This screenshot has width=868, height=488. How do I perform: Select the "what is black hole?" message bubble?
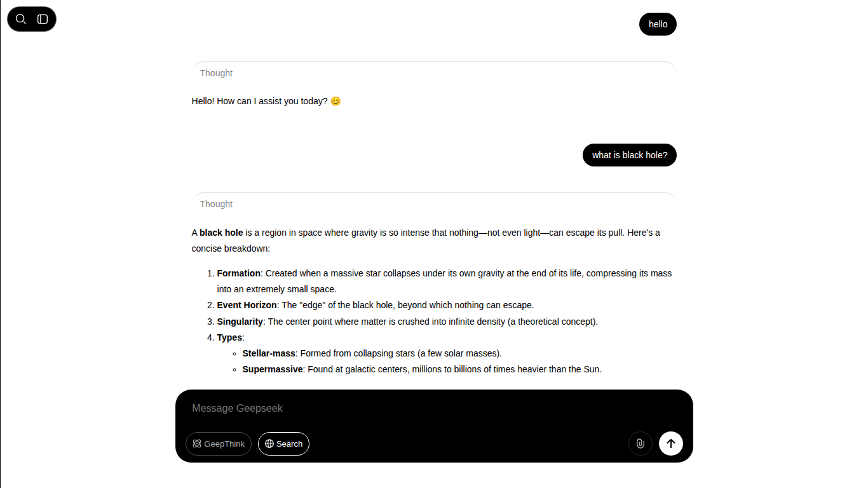(x=630, y=155)
